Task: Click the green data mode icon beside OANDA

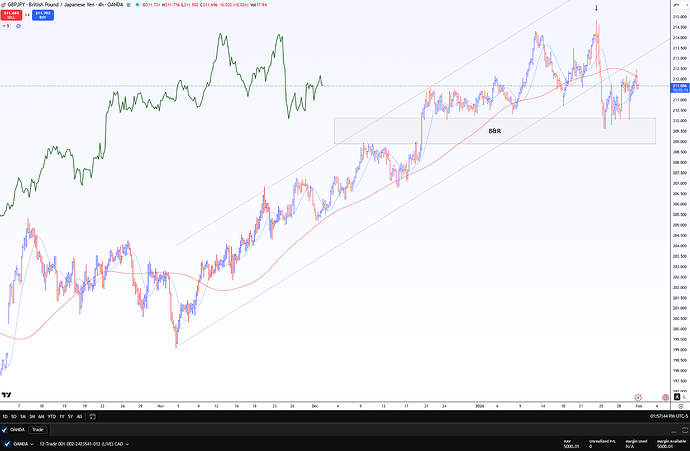Action: [x=128, y=5]
